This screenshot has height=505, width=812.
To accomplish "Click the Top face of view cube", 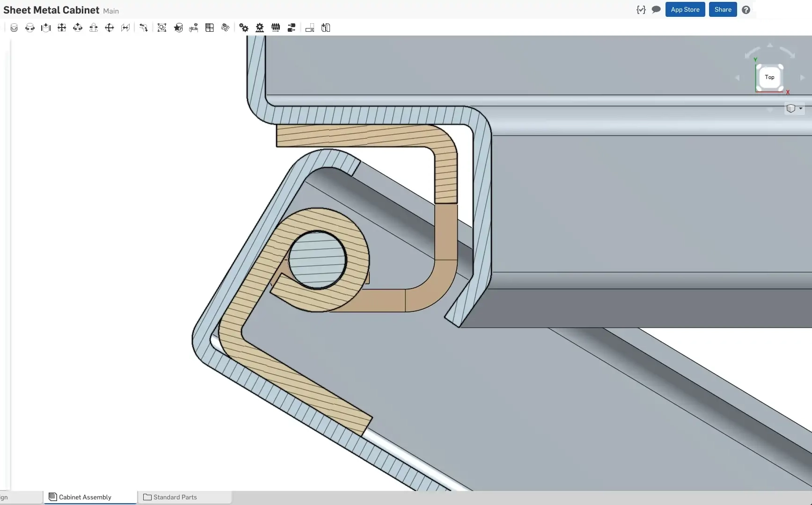I will (769, 77).
